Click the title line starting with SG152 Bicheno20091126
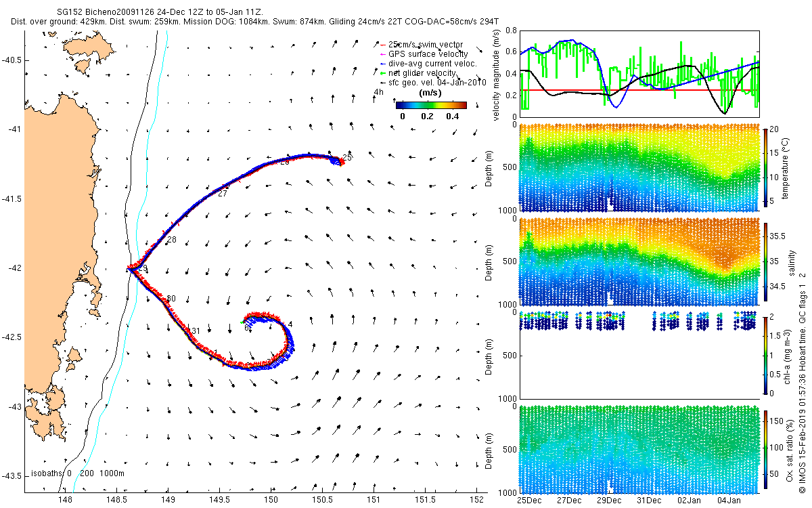The width and height of the screenshot is (812, 508). coord(160,13)
